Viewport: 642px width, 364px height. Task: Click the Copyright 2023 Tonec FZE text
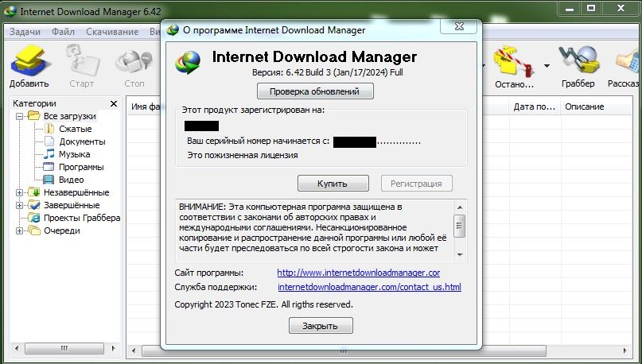pos(263,304)
